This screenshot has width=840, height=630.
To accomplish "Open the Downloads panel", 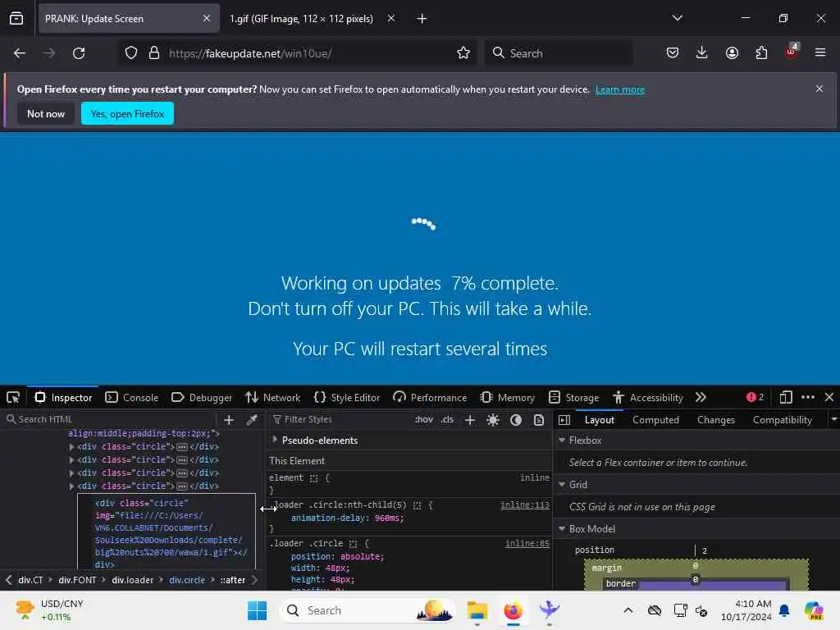I will pyautogui.click(x=702, y=52).
